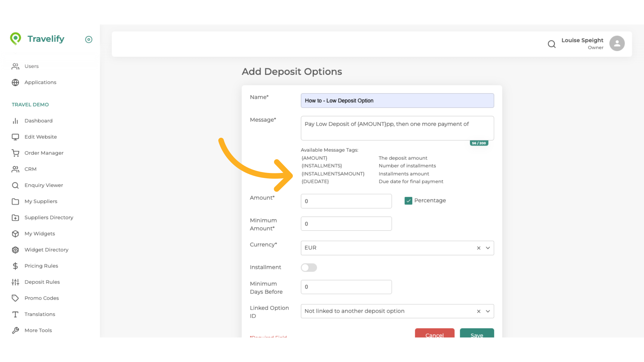Clear the EUR currency selection

pos(479,248)
